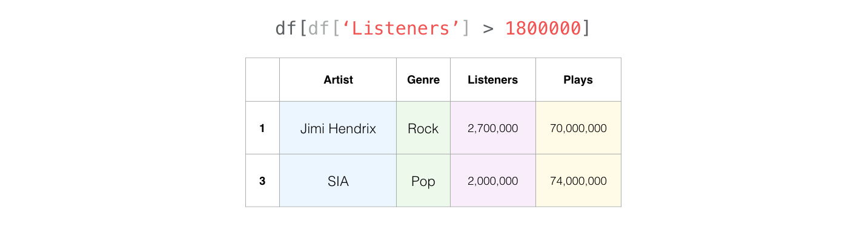Click the Rock genre cell
The height and width of the screenshot is (232, 868).
pos(423,128)
